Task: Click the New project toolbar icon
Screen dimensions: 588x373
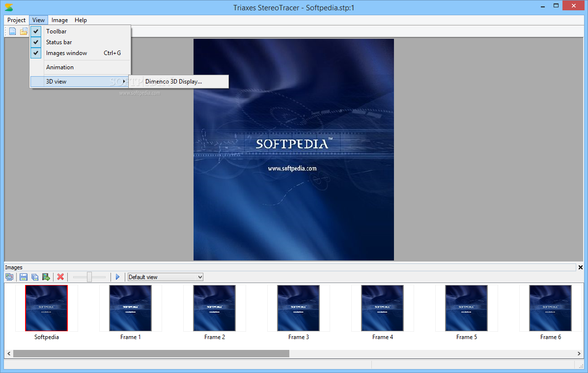Action: [x=12, y=31]
